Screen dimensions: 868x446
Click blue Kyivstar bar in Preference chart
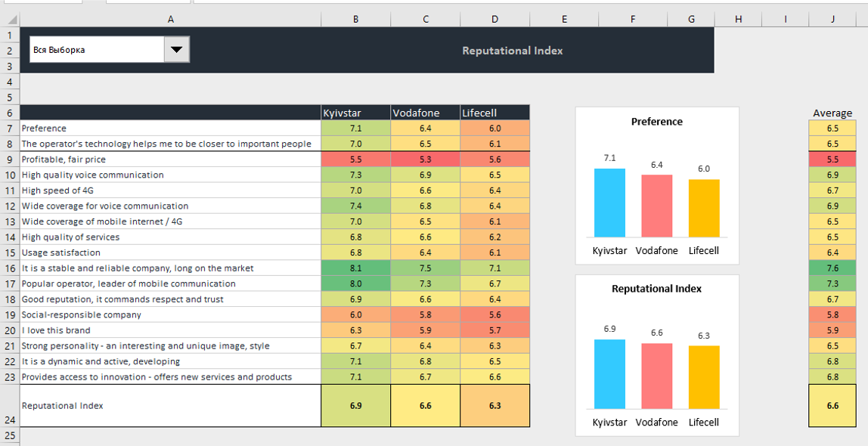[609, 203]
